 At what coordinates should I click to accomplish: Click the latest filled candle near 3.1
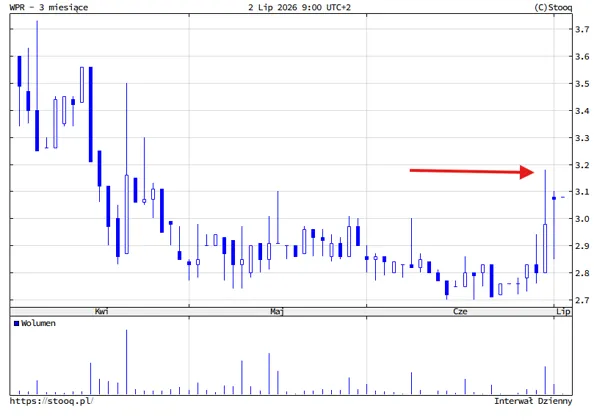tap(554, 198)
